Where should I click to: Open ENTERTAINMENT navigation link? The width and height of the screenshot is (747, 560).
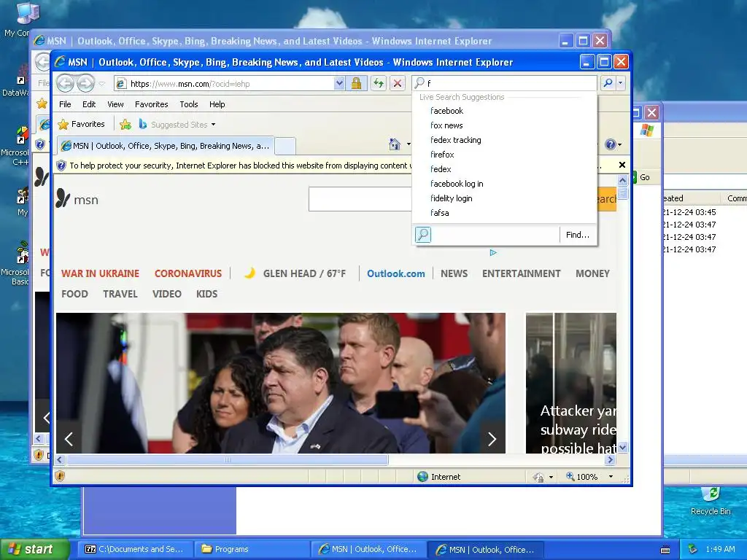coord(521,274)
